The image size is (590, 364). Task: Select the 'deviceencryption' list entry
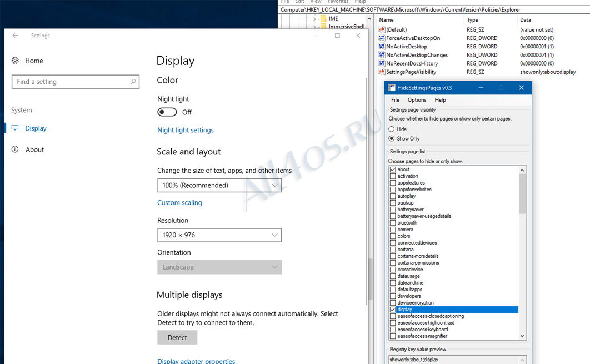(x=416, y=303)
